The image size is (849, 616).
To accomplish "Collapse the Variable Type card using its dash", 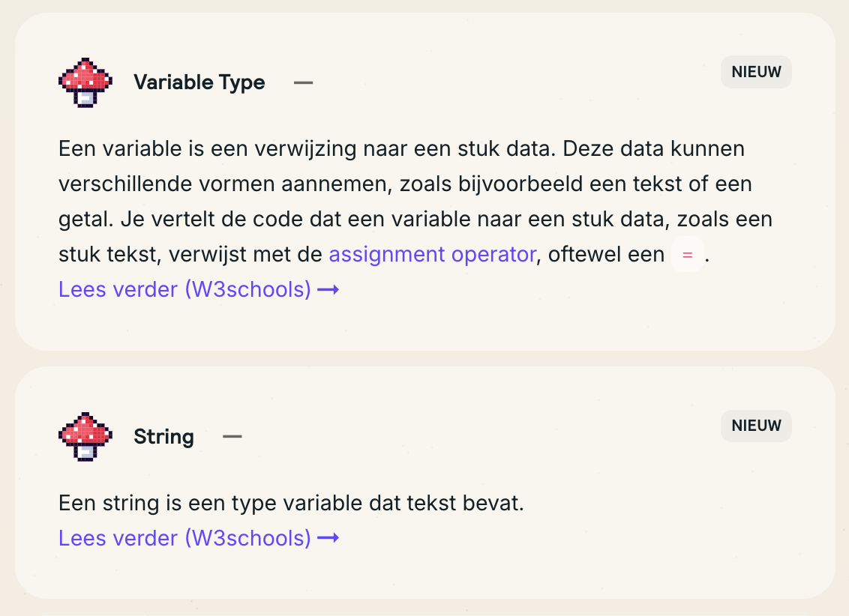I will point(303,82).
